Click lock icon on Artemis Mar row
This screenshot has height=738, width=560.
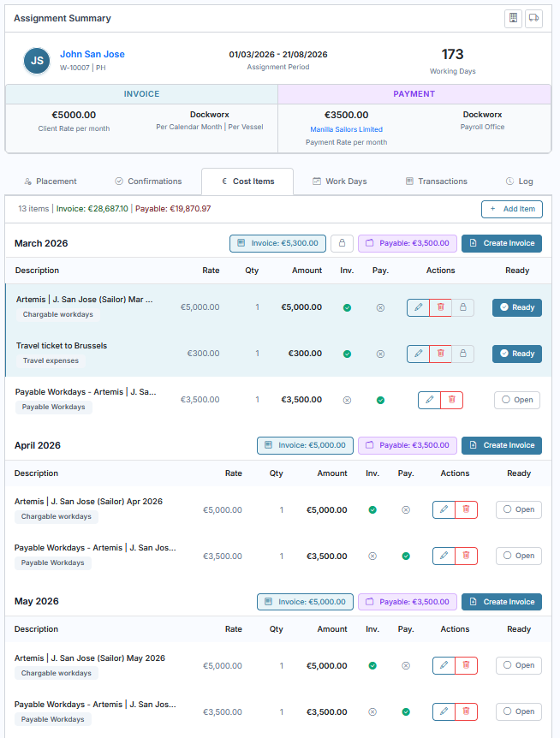tap(463, 307)
